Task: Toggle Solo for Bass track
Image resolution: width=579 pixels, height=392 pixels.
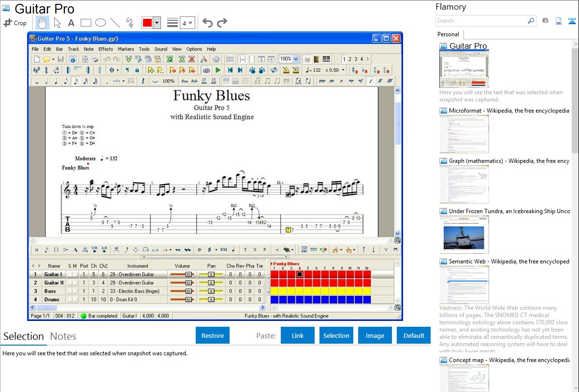Action: click(x=70, y=291)
